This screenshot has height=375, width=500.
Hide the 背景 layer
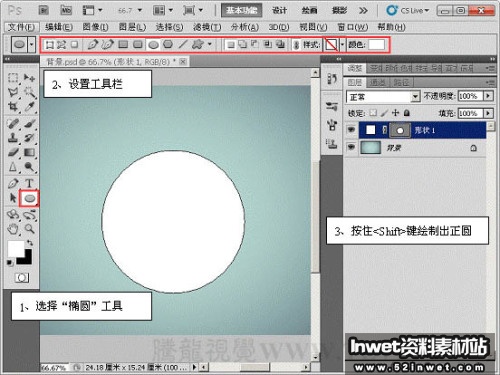[x=351, y=147]
